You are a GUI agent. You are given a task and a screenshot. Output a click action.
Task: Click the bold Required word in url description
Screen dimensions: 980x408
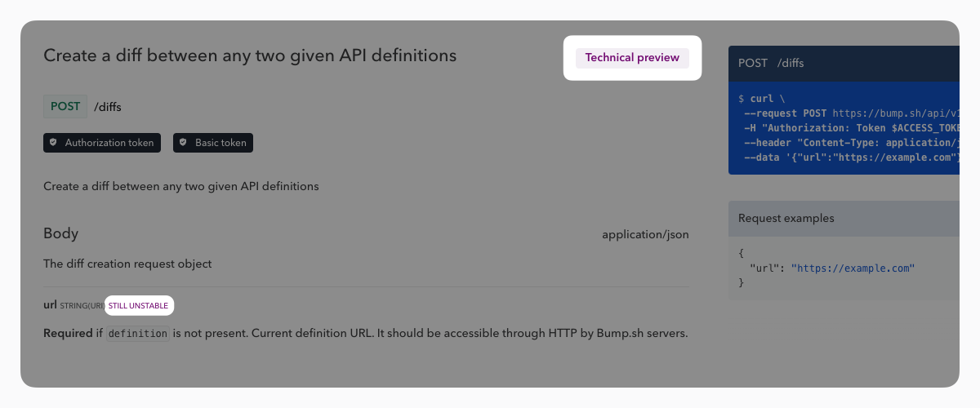(68, 334)
